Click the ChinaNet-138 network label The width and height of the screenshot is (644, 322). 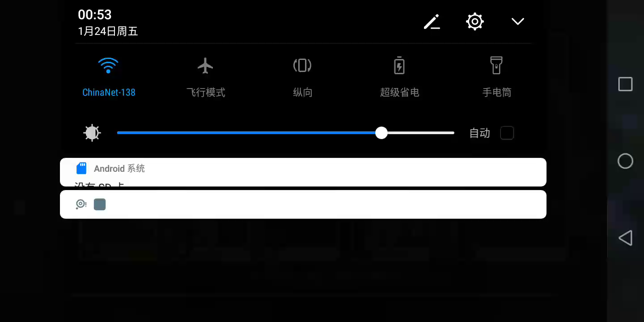[x=109, y=93]
